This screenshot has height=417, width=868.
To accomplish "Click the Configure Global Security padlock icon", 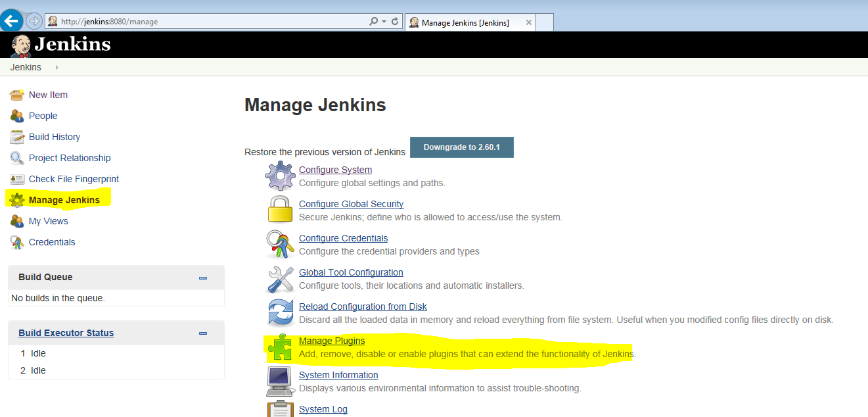I will coord(281,210).
